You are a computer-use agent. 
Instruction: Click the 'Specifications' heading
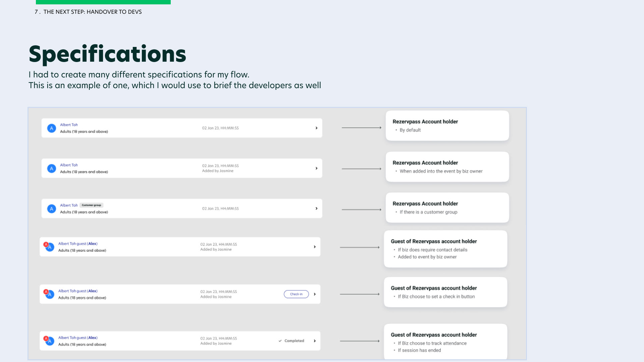(x=107, y=54)
